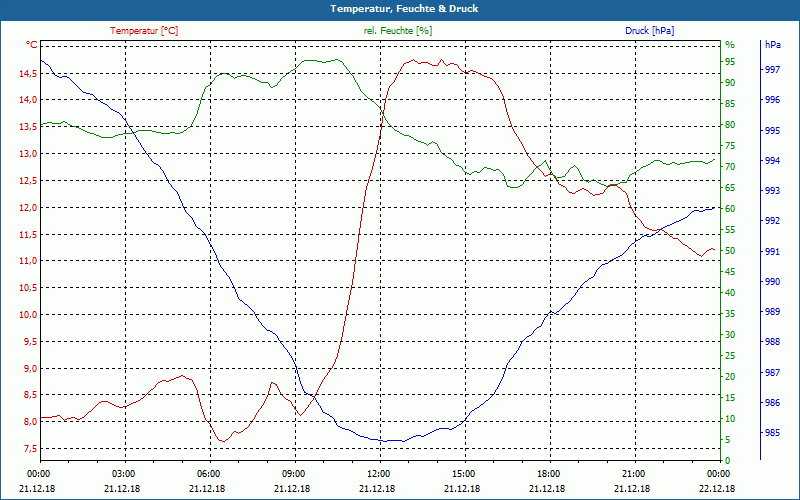Click the 55 humidity axis value

click(730, 230)
